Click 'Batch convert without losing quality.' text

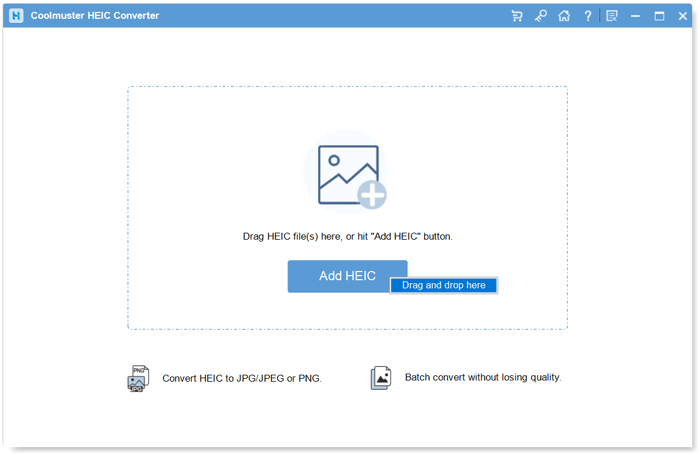(483, 377)
